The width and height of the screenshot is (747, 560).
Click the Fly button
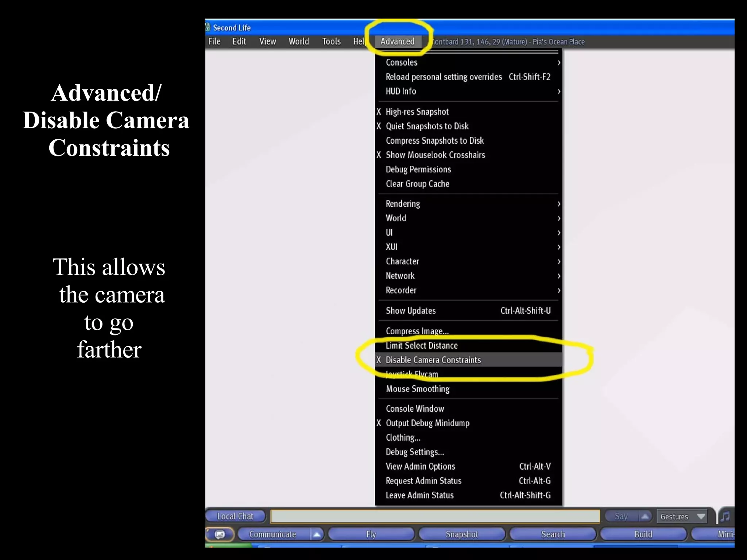[371, 534]
